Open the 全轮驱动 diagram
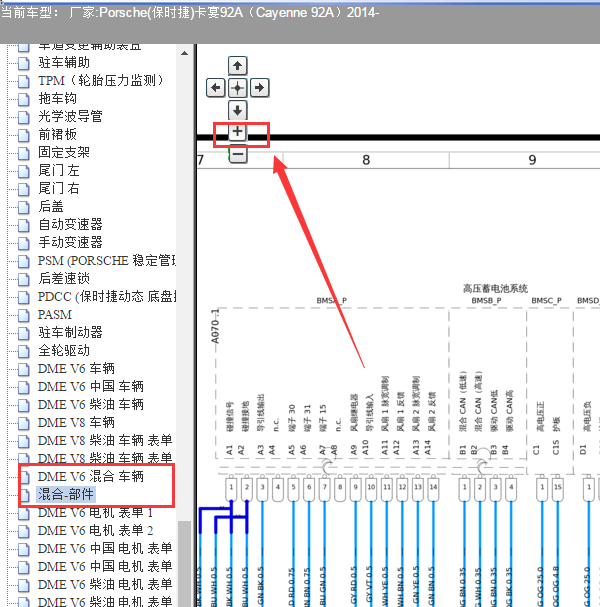The width and height of the screenshot is (600, 607). point(64,351)
